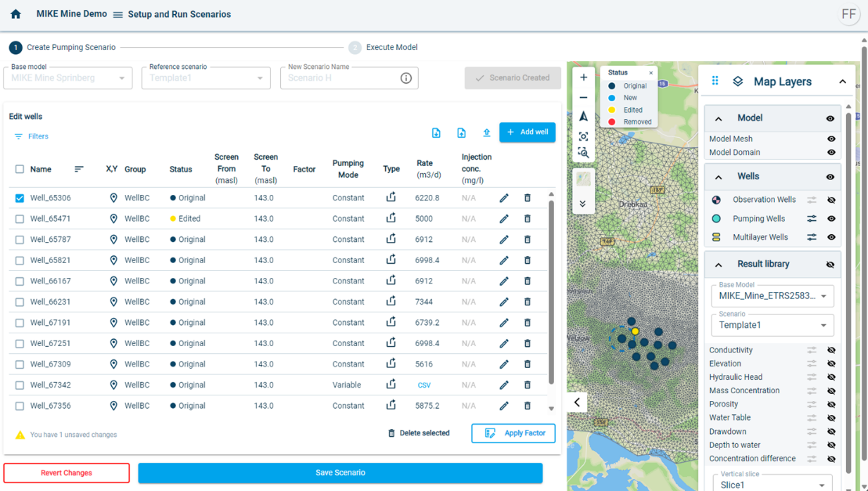Click location pin for Well_66167
This screenshot has width=868, height=491.
point(113,281)
